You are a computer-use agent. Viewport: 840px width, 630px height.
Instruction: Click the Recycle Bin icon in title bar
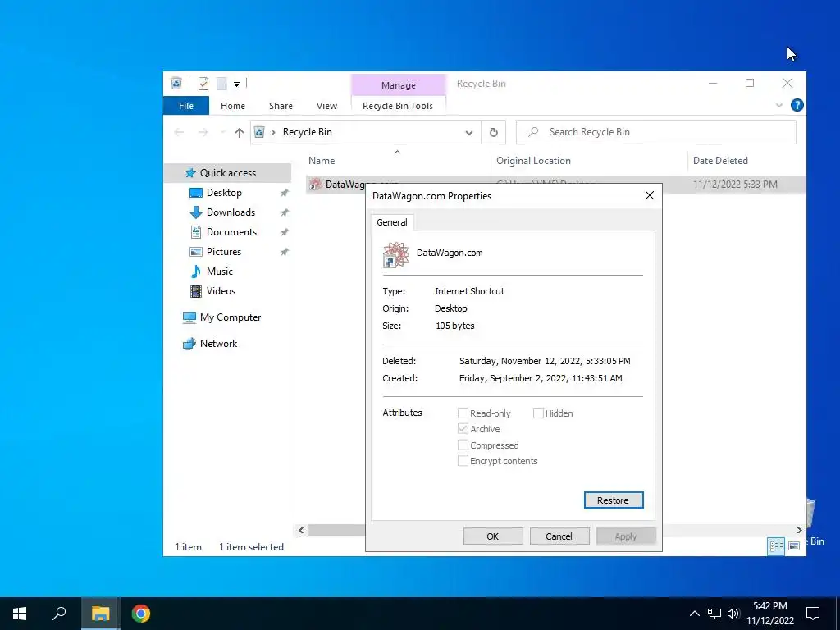pos(176,83)
